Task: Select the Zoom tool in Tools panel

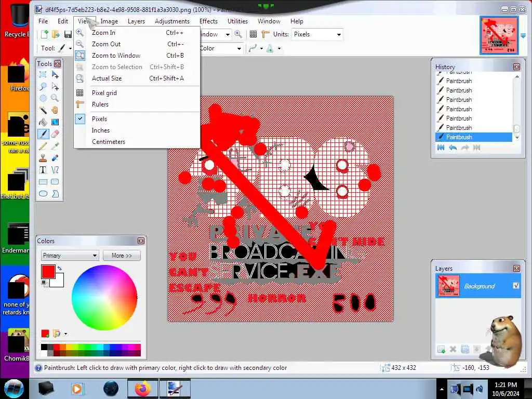Action: [x=55, y=98]
